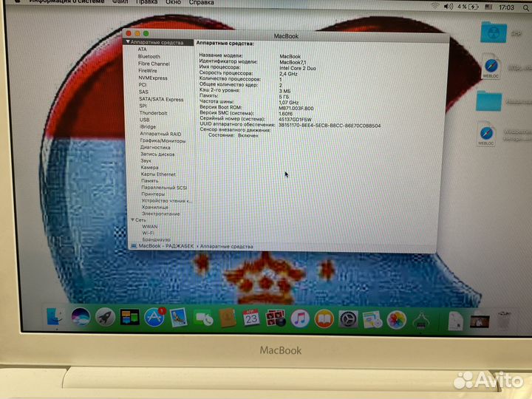Select Хранилище in the sidebar
The width and height of the screenshot is (532, 399).
[x=155, y=207]
